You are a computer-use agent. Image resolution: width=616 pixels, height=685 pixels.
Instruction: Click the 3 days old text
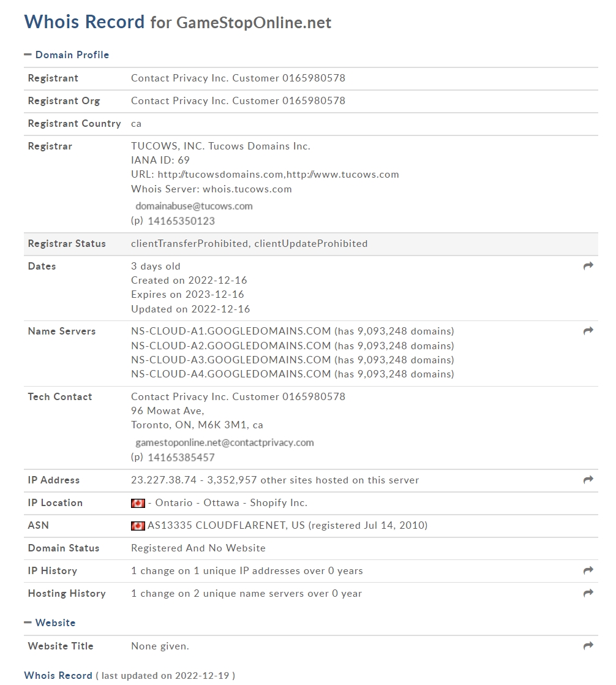pos(156,267)
